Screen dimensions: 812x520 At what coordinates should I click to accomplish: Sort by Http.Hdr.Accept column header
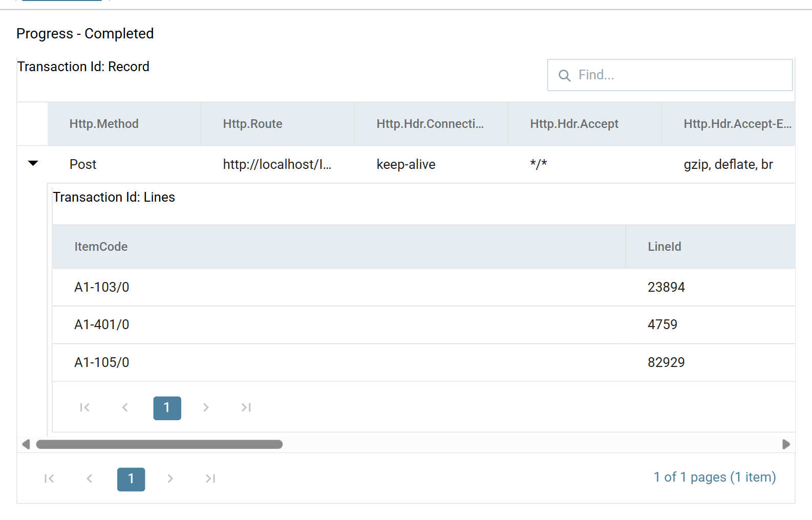[x=585, y=124]
